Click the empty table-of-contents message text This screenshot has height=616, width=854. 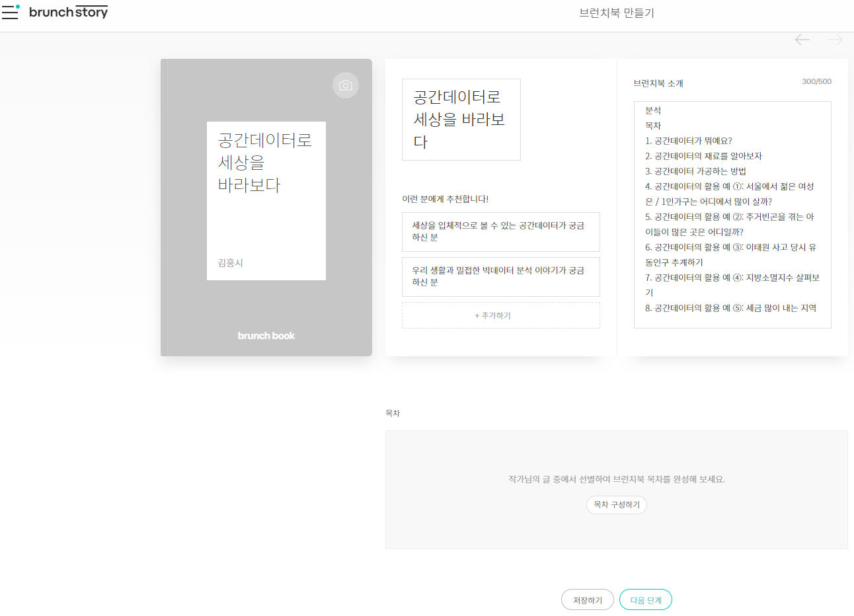click(617, 479)
